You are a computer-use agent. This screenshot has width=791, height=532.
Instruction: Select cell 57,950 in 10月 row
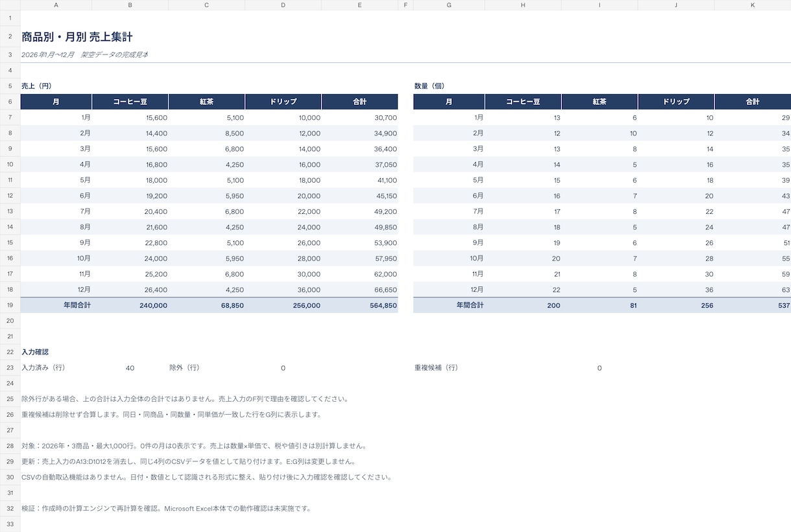coord(360,258)
